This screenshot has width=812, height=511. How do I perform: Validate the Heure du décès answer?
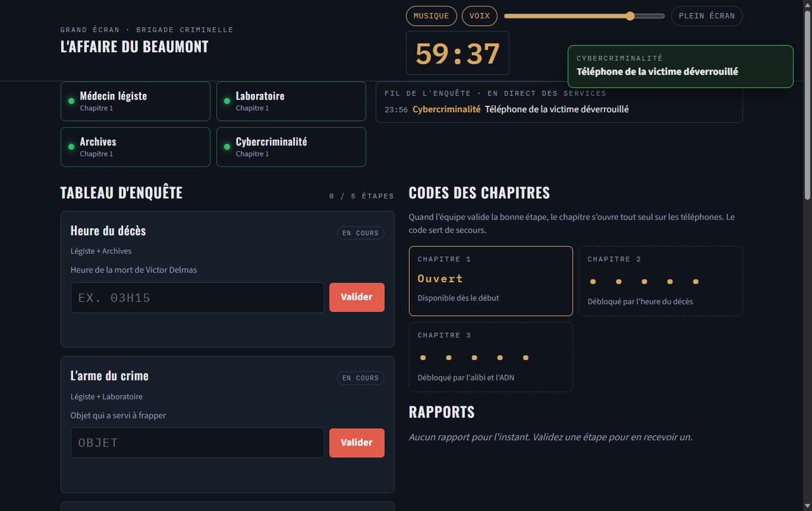point(357,297)
